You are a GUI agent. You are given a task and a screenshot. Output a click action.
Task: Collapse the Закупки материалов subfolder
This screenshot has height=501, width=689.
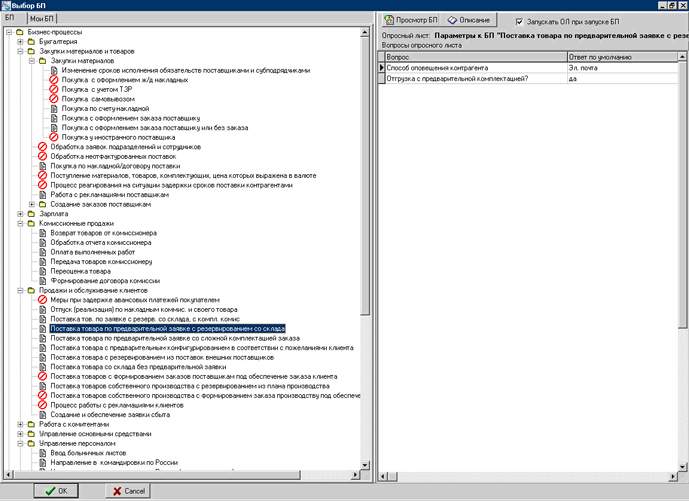32,61
